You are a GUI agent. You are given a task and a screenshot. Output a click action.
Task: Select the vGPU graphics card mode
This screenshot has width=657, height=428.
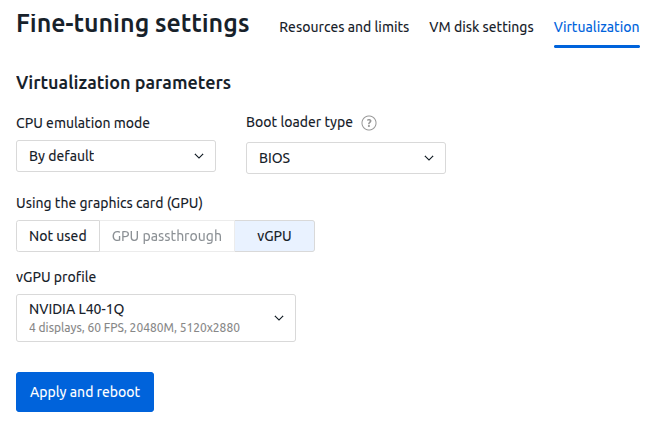pos(274,236)
